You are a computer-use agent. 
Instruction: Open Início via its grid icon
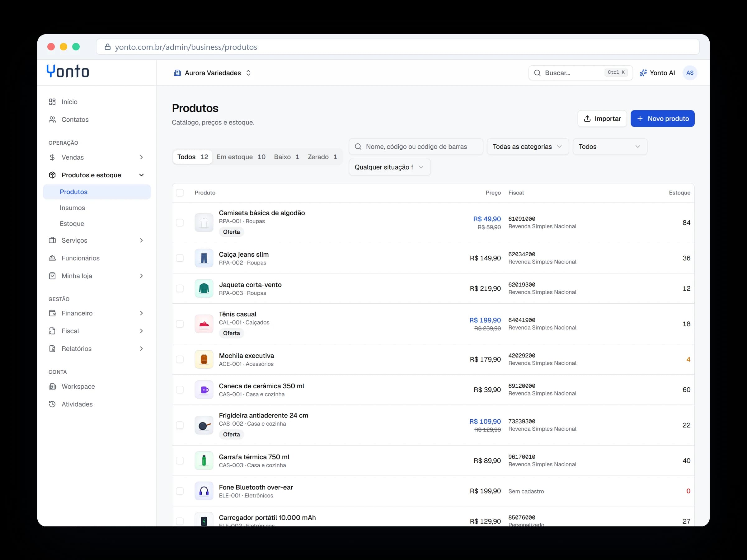[52, 102]
